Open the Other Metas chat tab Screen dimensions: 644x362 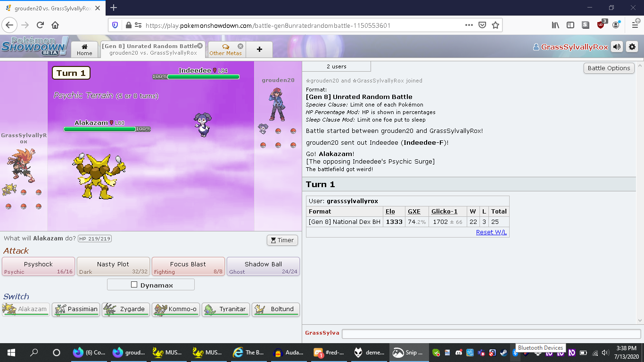(x=225, y=49)
